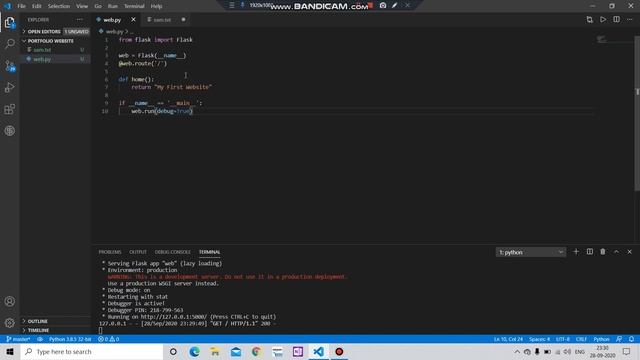This screenshot has height=360, width=640.
Task: Open File Explorer from taskbar
Action: click(x=215, y=352)
